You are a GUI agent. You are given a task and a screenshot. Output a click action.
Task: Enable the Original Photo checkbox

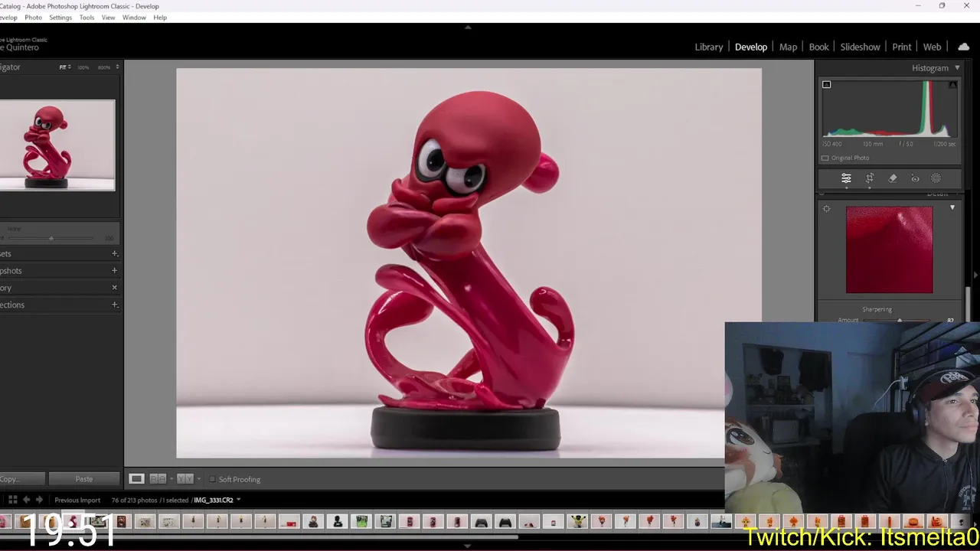(x=825, y=158)
